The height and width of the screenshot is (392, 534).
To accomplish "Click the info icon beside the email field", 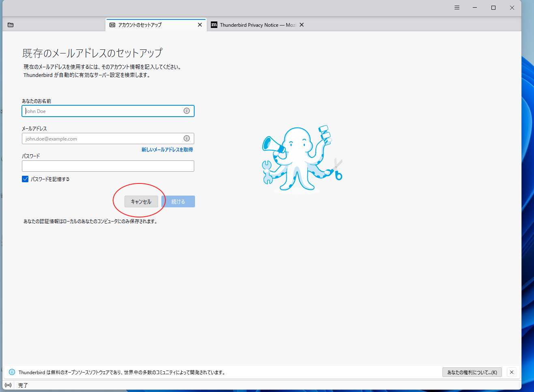I will (187, 138).
